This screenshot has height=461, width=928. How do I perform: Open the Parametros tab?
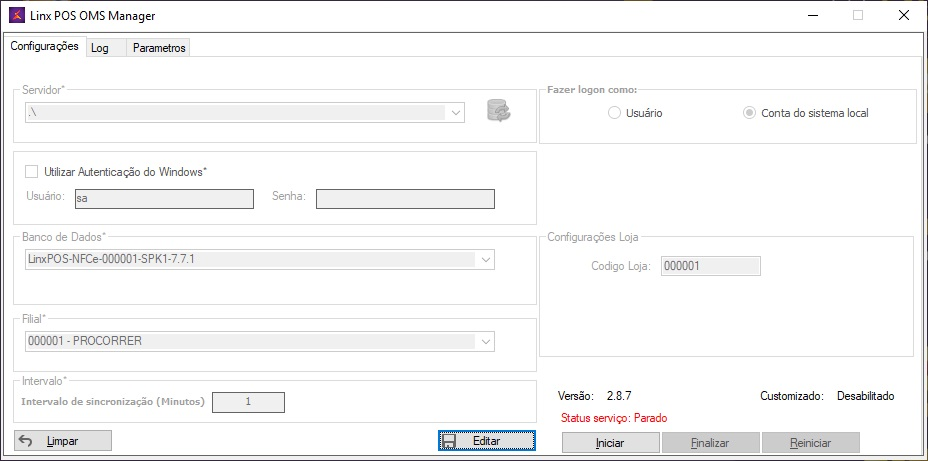tap(159, 49)
